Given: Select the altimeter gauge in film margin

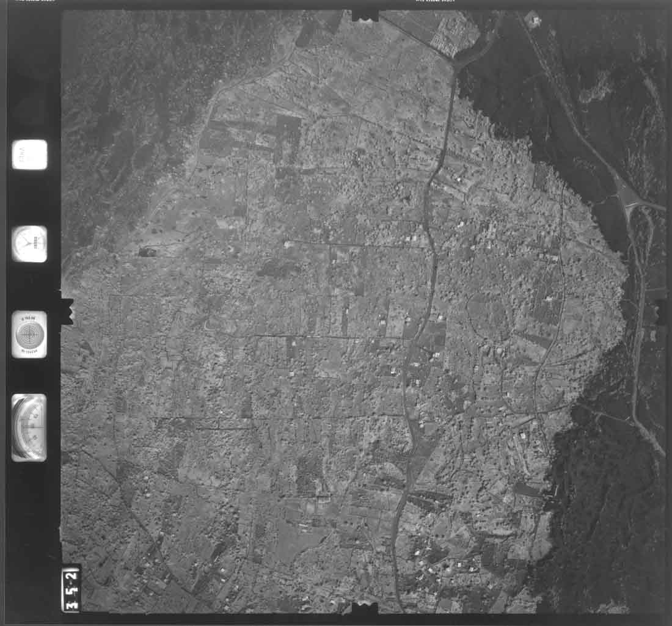Looking at the screenshot, I should (29, 427).
